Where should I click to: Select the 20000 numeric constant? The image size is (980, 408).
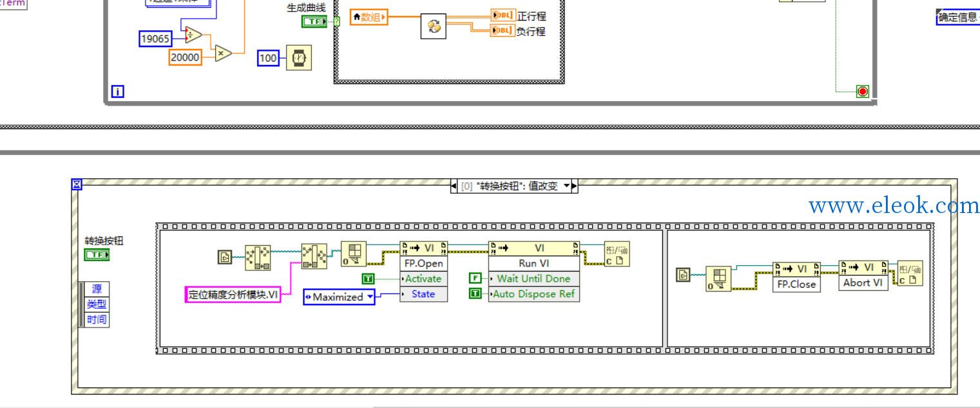click(x=185, y=57)
